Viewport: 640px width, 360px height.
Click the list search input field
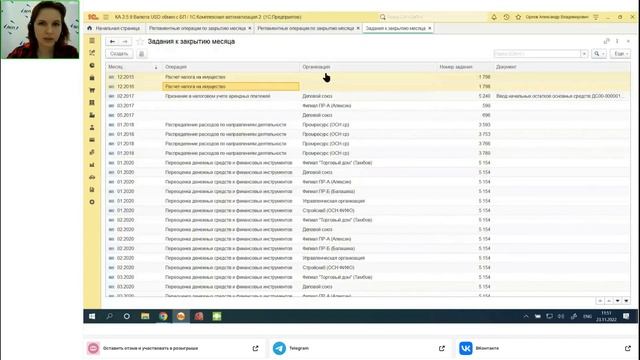coord(537,54)
